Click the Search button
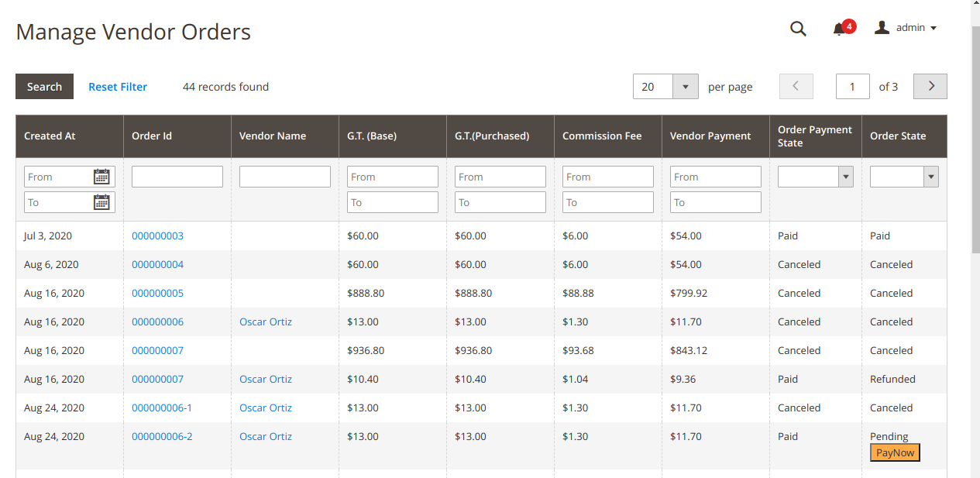Screen dimensions: 980x478 44,87
